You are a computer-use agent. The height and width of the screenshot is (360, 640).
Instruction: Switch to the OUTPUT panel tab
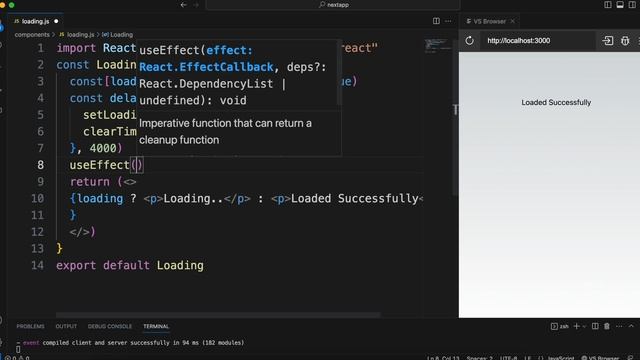(x=66, y=327)
